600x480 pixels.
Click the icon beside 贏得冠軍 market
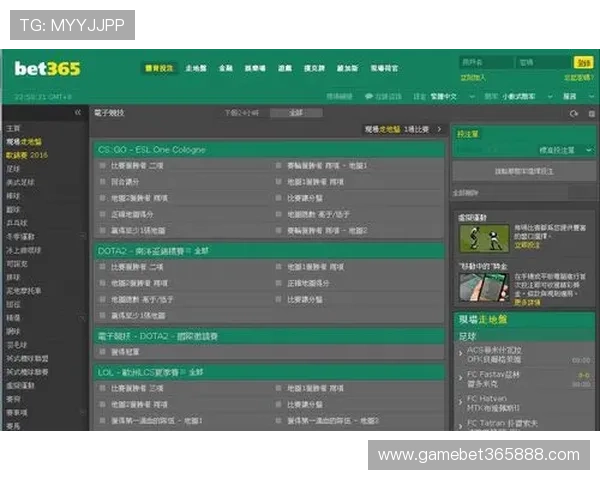tap(103, 351)
